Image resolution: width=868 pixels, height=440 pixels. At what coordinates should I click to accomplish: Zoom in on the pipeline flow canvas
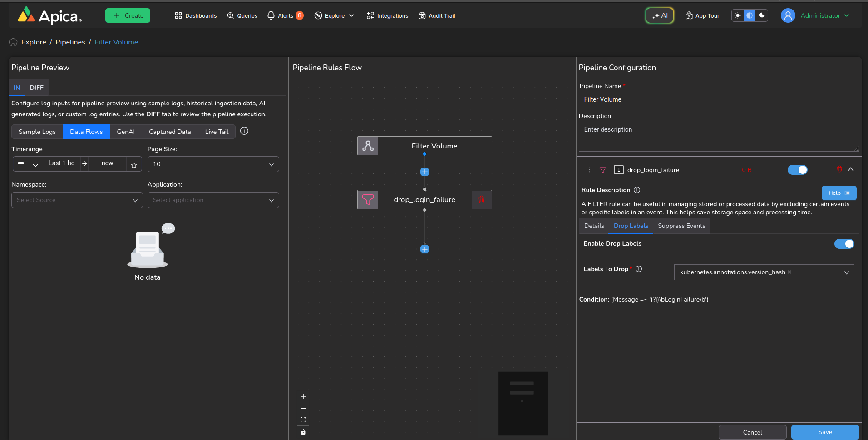(303, 396)
